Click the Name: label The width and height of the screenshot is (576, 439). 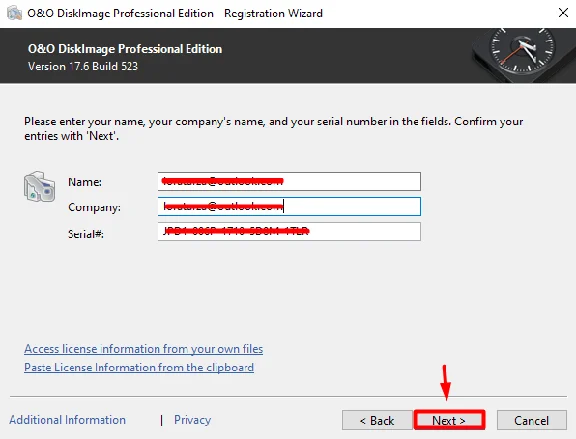coord(85,182)
